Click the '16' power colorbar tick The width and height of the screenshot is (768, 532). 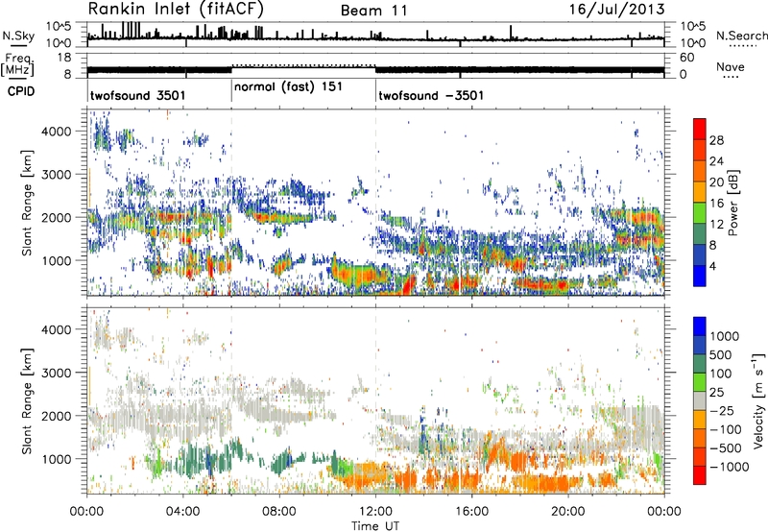tap(716, 204)
